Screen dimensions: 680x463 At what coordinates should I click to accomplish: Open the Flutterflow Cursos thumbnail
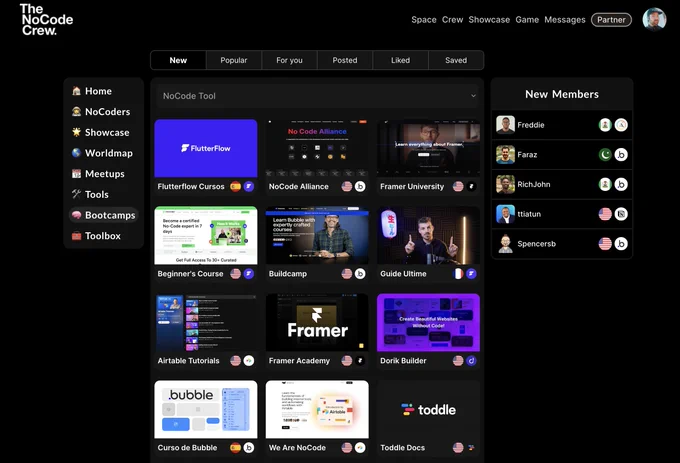point(206,148)
